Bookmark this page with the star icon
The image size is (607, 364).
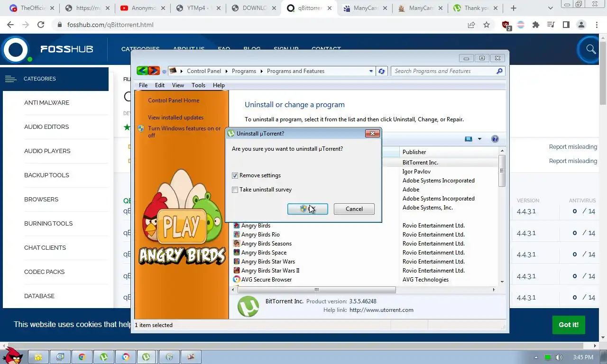[487, 25]
